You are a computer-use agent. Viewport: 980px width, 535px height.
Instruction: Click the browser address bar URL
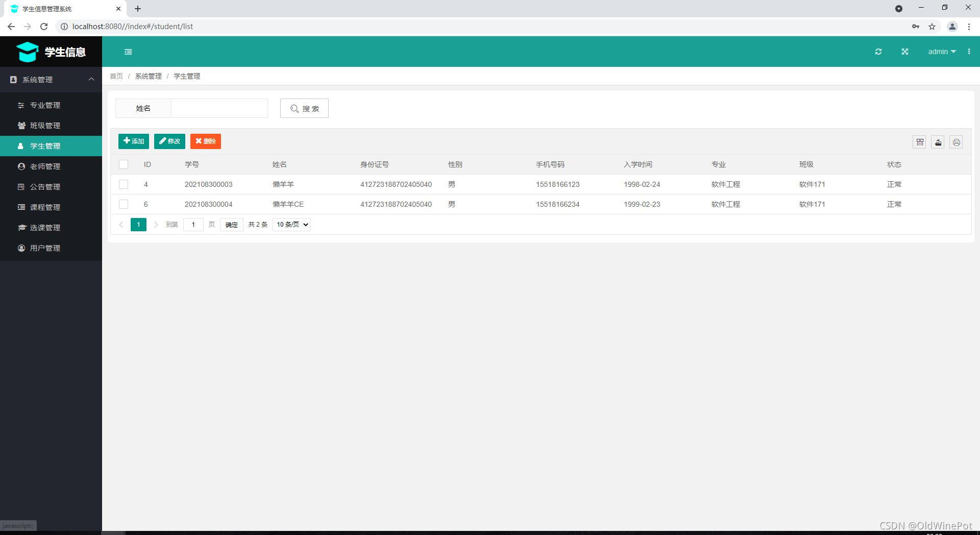tap(133, 27)
